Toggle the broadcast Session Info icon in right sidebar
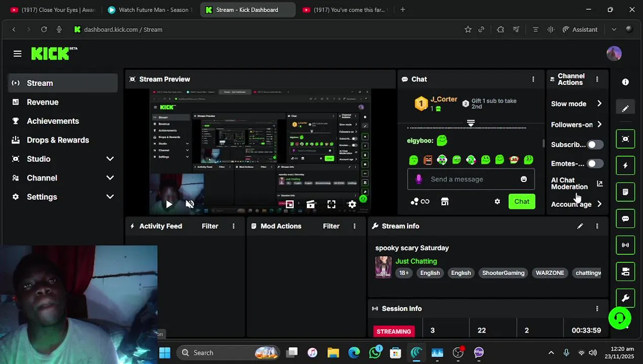The width and height of the screenshot is (643, 364). pos(625,245)
